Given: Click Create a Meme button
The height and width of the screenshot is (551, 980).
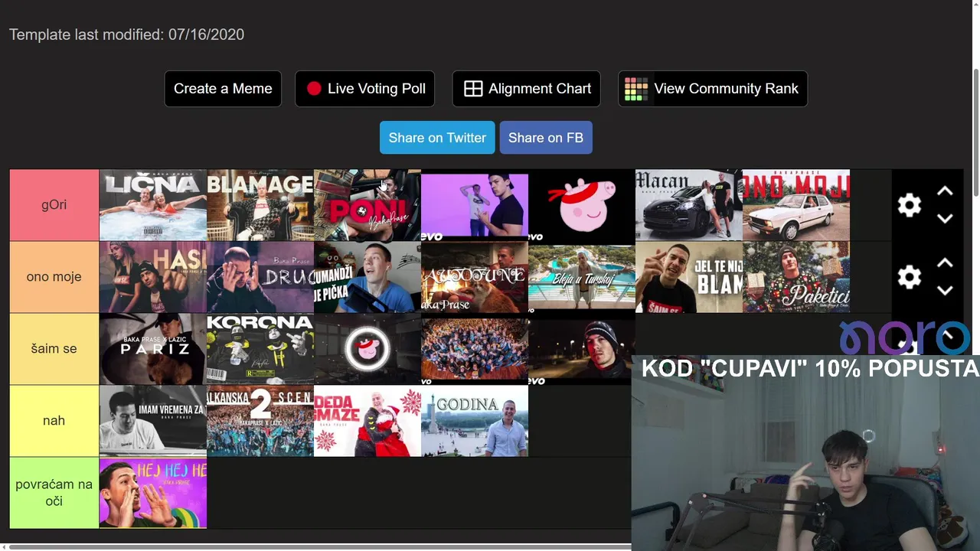Looking at the screenshot, I should pyautogui.click(x=223, y=89).
